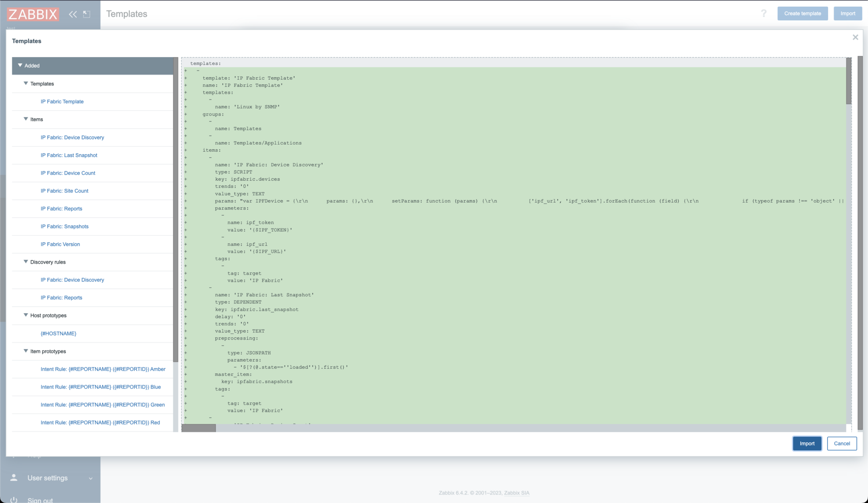868x503 pixels.
Task: Expand User settings menu chevron
Action: click(90, 478)
